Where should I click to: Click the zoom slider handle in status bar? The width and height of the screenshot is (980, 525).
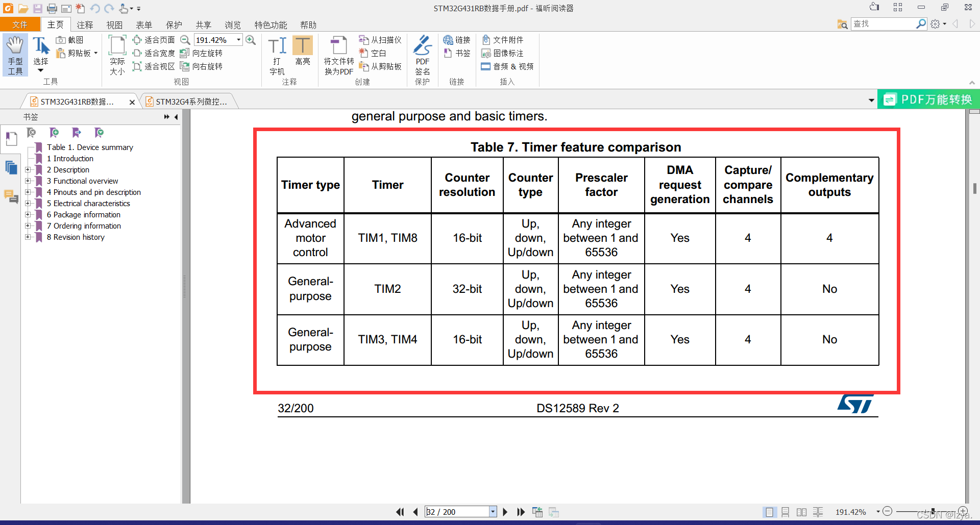(x=933, y=511)
